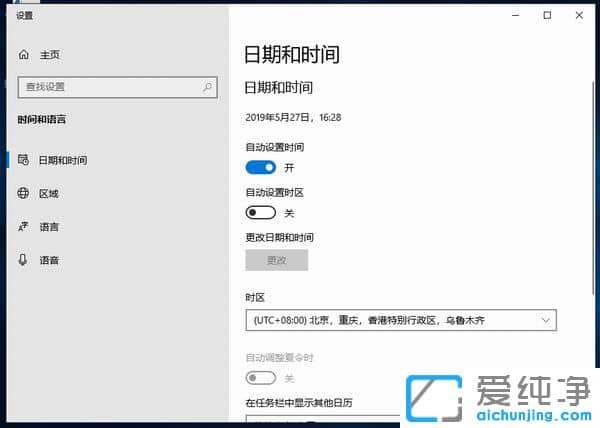Maximize the 设置 window
The image size is (600, 428).
pyautogui.click(x=547, y=15)
